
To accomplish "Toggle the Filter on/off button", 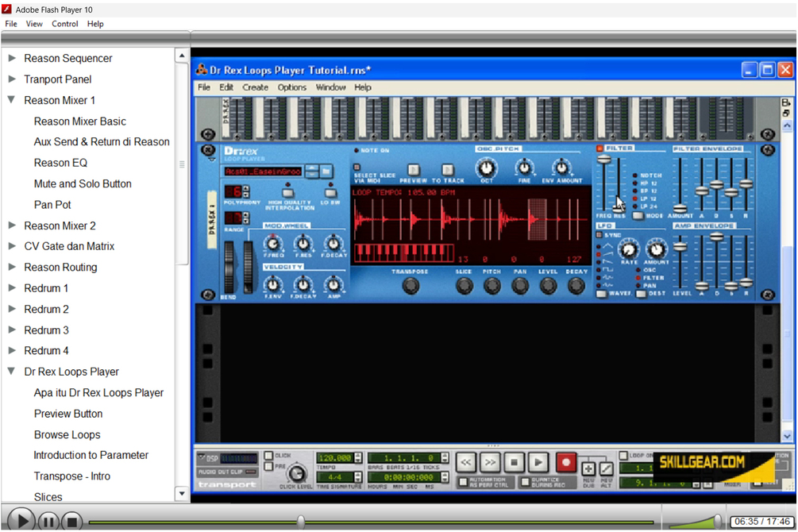I will (599, 148).
